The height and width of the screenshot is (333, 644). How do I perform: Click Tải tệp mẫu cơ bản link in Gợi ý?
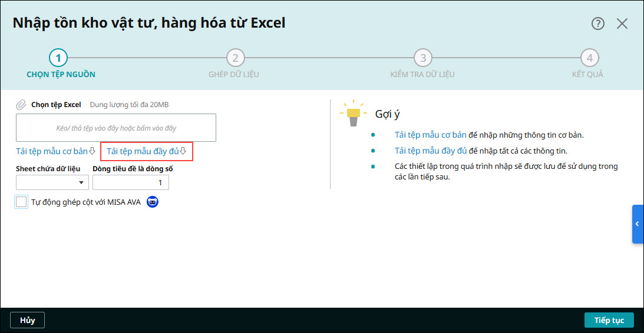click(431, 135)
